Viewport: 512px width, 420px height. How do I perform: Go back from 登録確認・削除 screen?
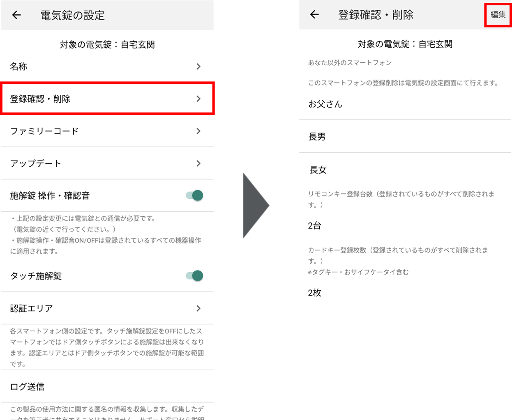tap(314, 15)
